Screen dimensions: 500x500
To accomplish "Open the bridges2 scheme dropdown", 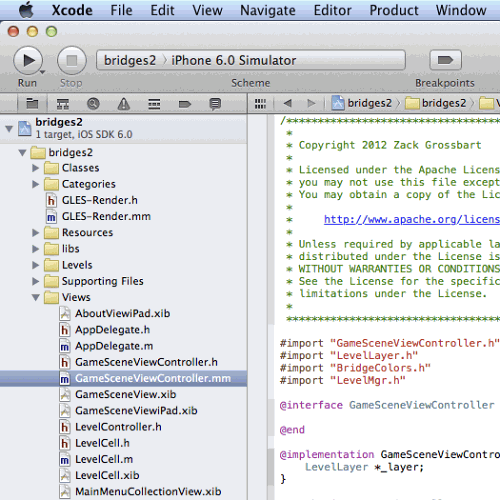I will tap(130, 60).
